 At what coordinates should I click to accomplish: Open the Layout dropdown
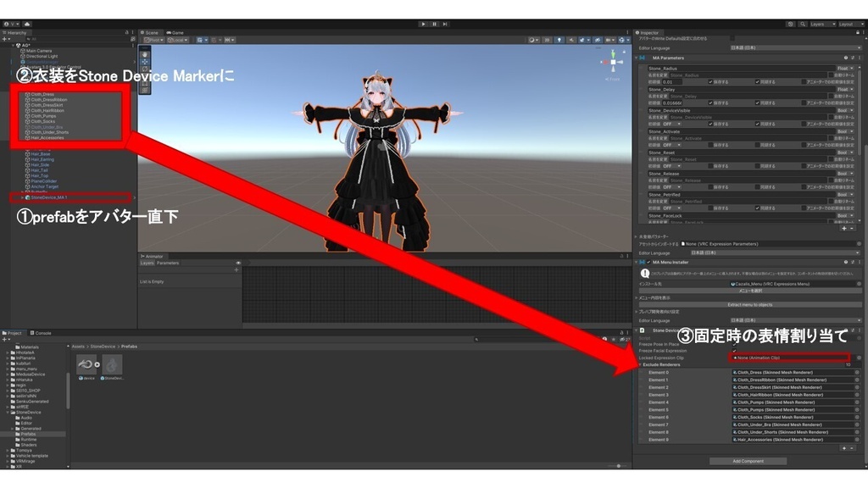(x=849, y=25)
